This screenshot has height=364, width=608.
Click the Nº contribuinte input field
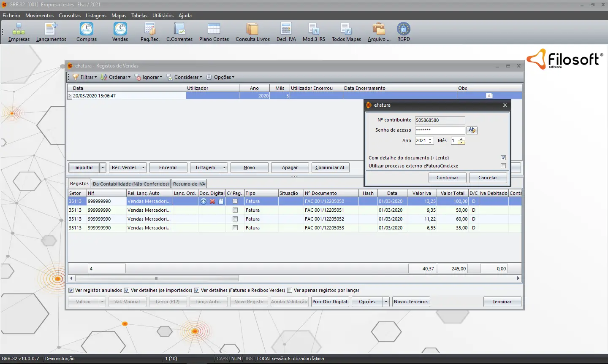tap(440, 120)
